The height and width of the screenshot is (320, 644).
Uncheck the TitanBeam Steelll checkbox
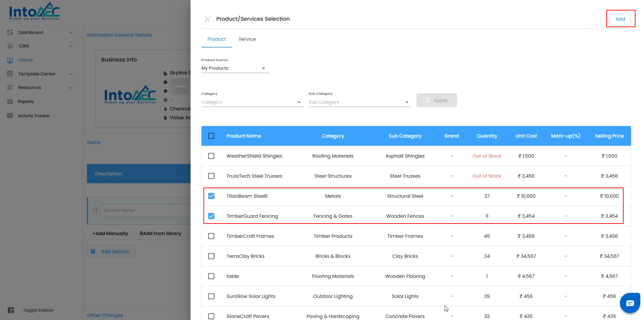point(211,196)
